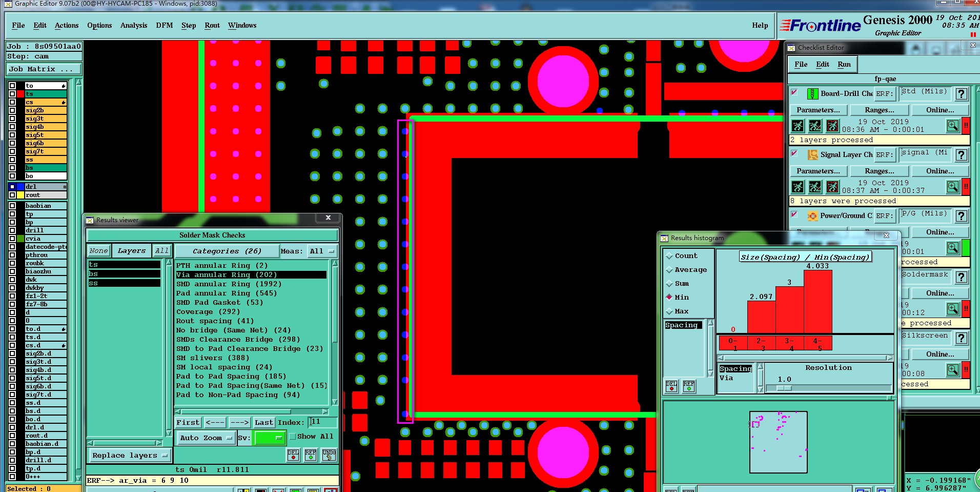Screen dimensions: 980x492
Task: Click histogram bar for range 4-5
Action: (x=818, y=302)
